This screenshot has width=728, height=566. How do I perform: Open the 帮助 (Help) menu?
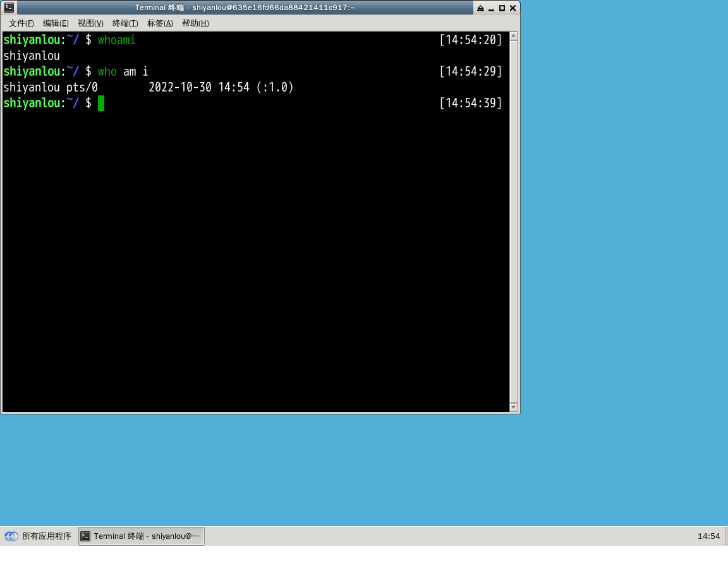click(195, 23)
